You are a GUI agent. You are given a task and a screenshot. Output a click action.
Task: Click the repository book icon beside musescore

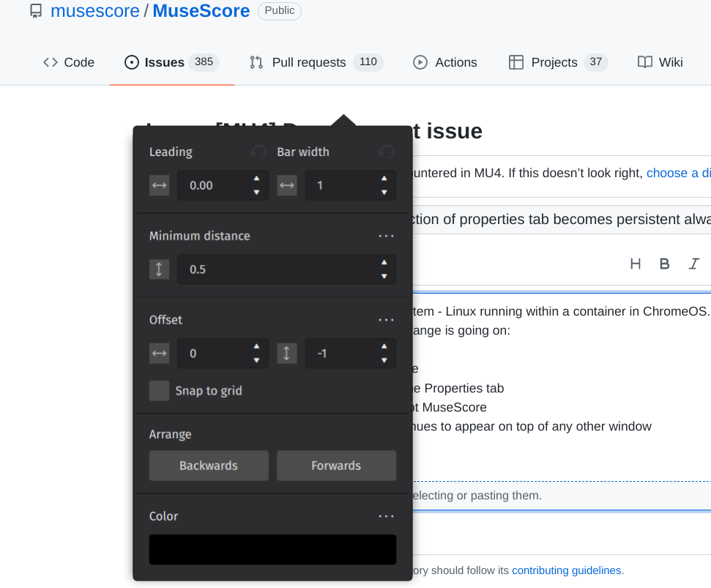(36, 11)
